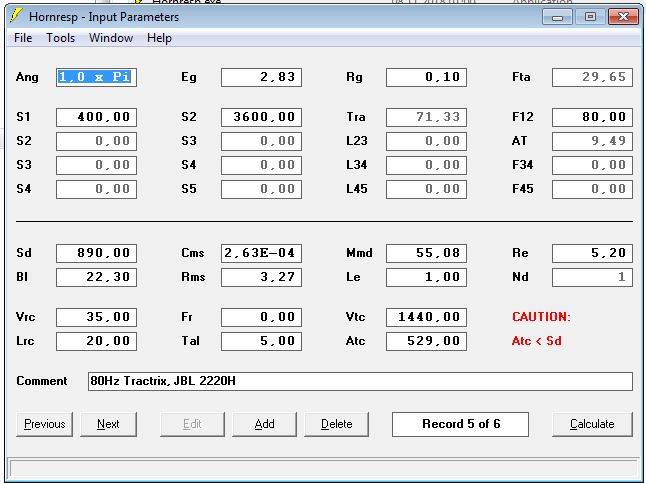Image resolution: width=646 pixels, height=483 pixels.
Task: Click the 'Ang' label
Action: point(27,77)
